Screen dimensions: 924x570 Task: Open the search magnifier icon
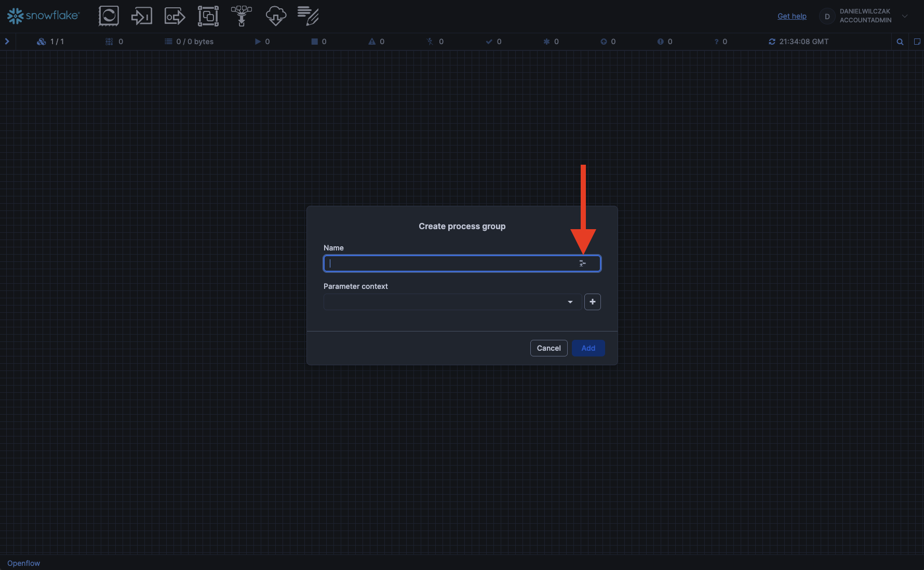(x=900, y=42)
